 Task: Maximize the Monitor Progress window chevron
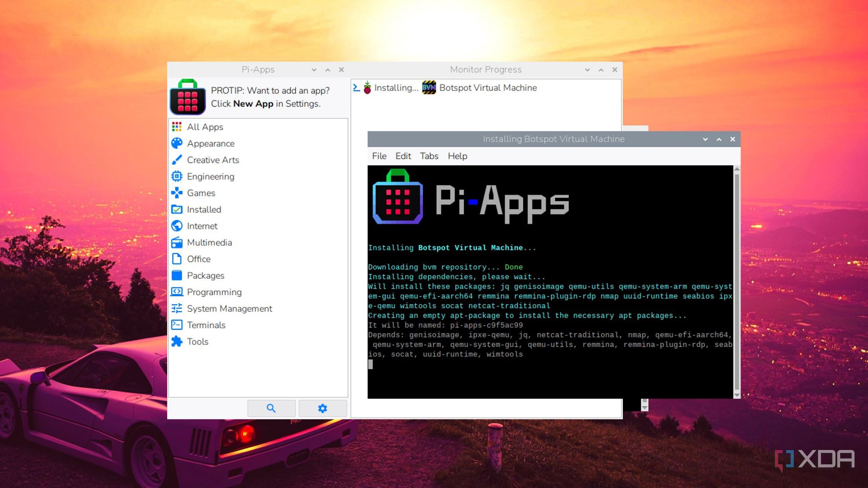coord(601,70)
